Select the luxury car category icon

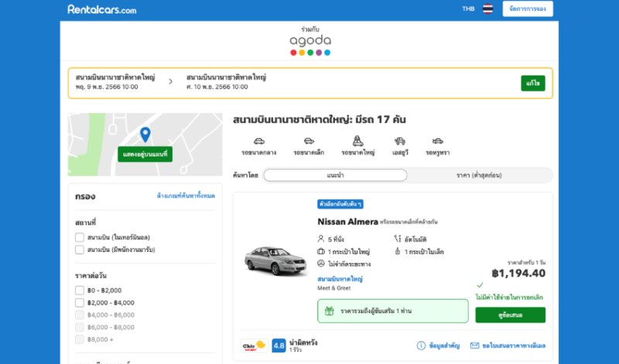click(x=438, y=141)
